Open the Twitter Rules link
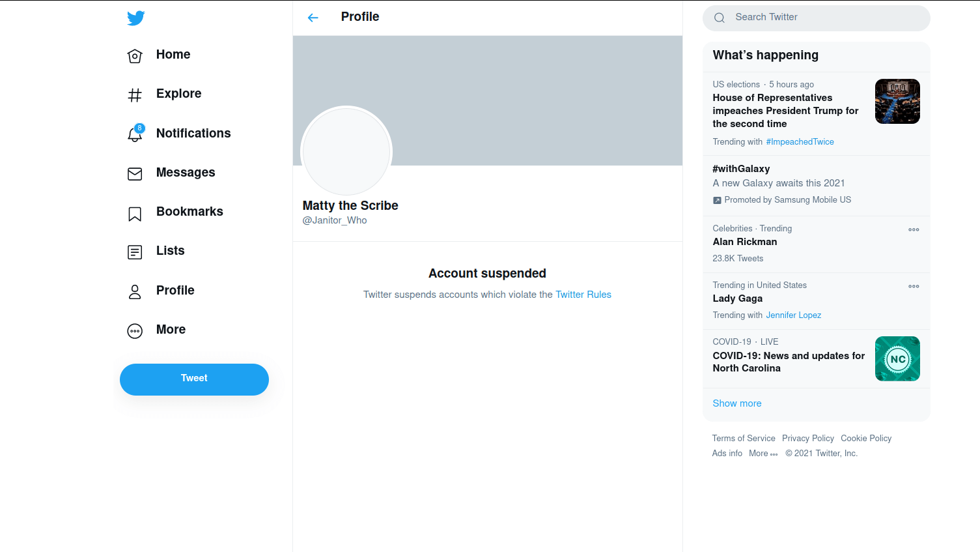The width and height of the screenshot is (980, 552). tap(583, 295)
